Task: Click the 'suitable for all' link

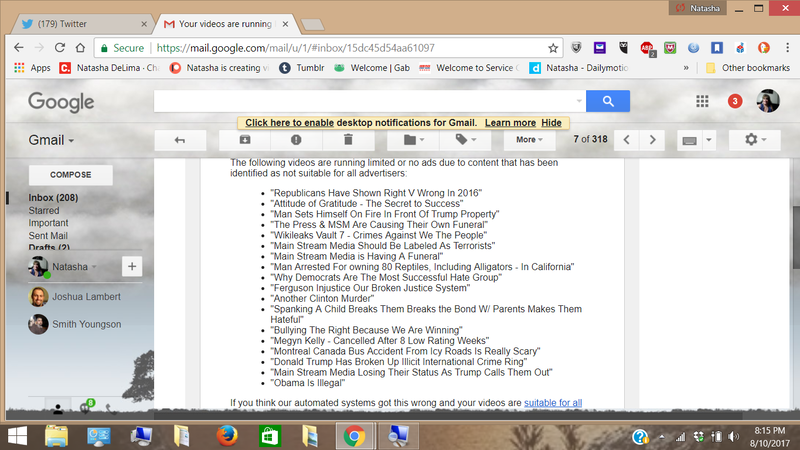Action: [x=553, y=403]
